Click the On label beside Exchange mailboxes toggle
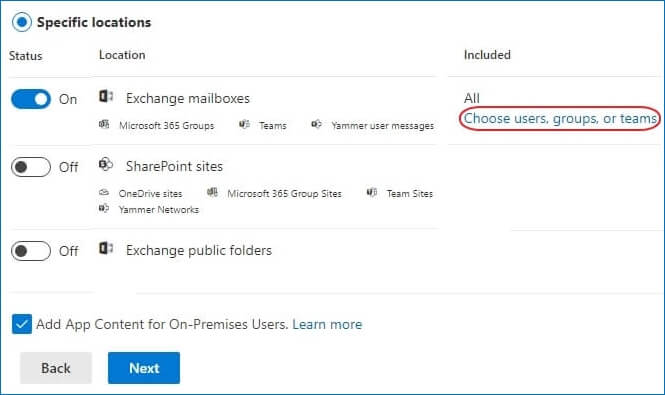The image size is (665, 395). [68, 99]
